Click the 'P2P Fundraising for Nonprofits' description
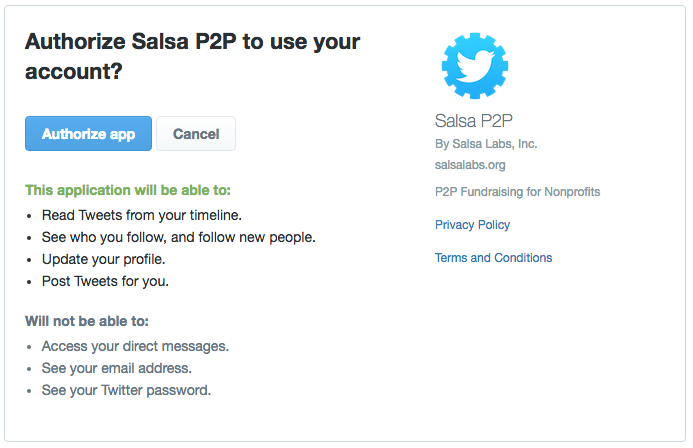Viewport: 693px width, 448px height. point(517,192)
